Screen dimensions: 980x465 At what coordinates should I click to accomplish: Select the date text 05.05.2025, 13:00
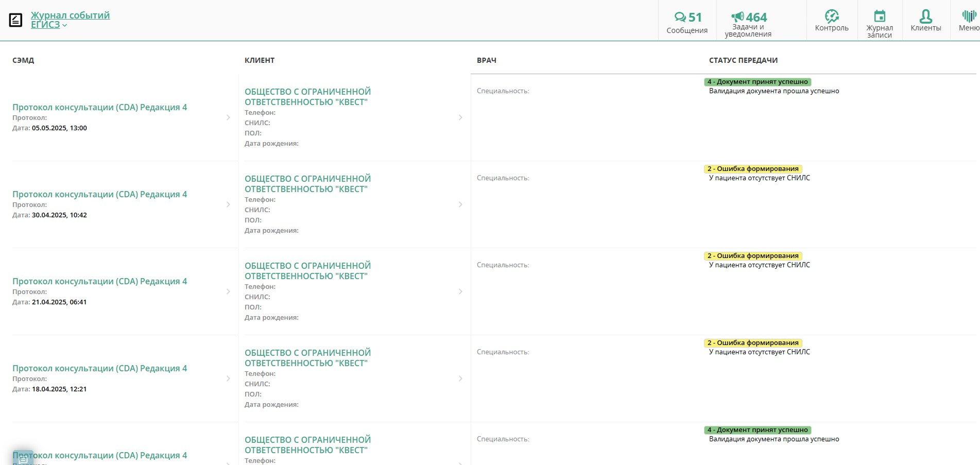coord(59,128)
